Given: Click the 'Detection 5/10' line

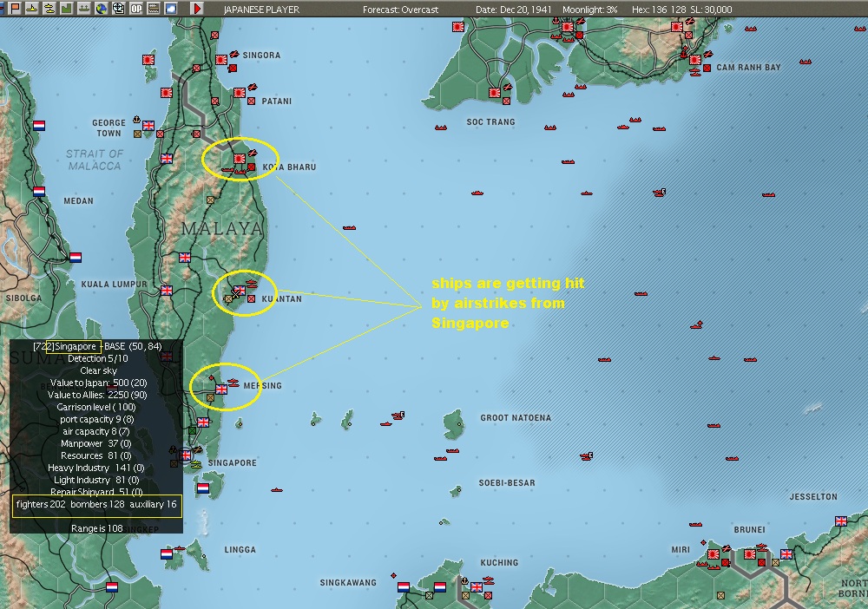Looking at the screenshot, I should [97, 358].
